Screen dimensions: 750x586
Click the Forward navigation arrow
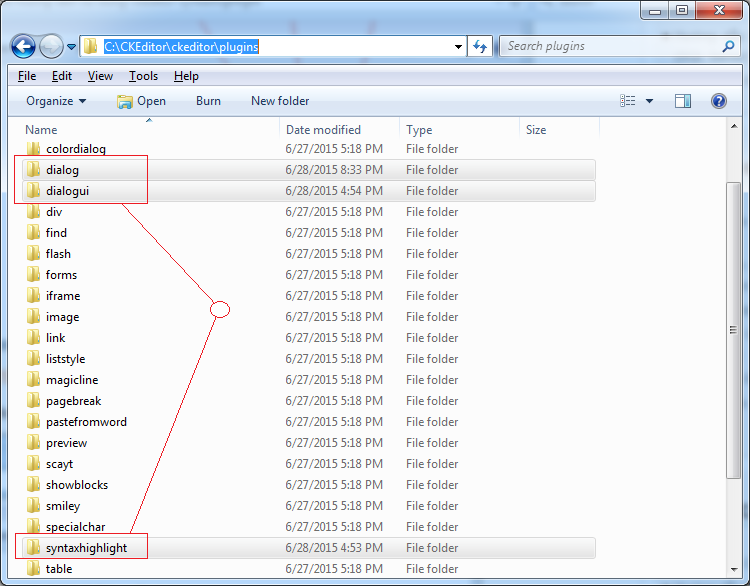51,46
